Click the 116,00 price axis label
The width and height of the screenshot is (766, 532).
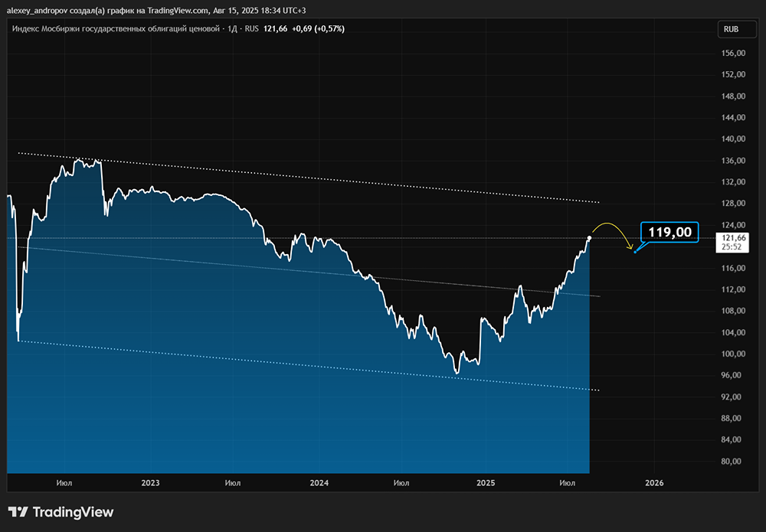click(x=733, y=268)
